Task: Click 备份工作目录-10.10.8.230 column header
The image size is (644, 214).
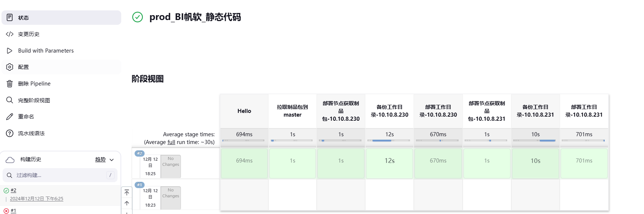Action: (390, 111)
